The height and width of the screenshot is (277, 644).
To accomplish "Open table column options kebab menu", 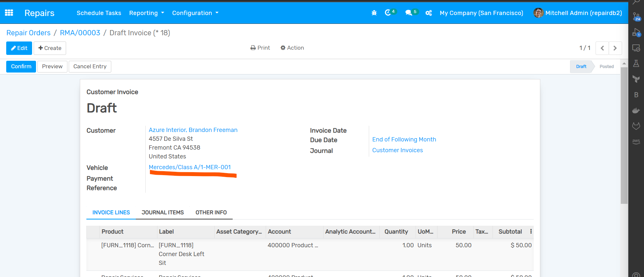I will click(531, 232).
